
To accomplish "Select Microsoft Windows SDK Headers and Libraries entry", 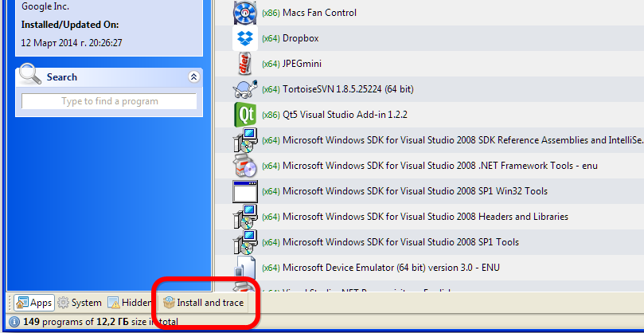I will click(425, 217).
